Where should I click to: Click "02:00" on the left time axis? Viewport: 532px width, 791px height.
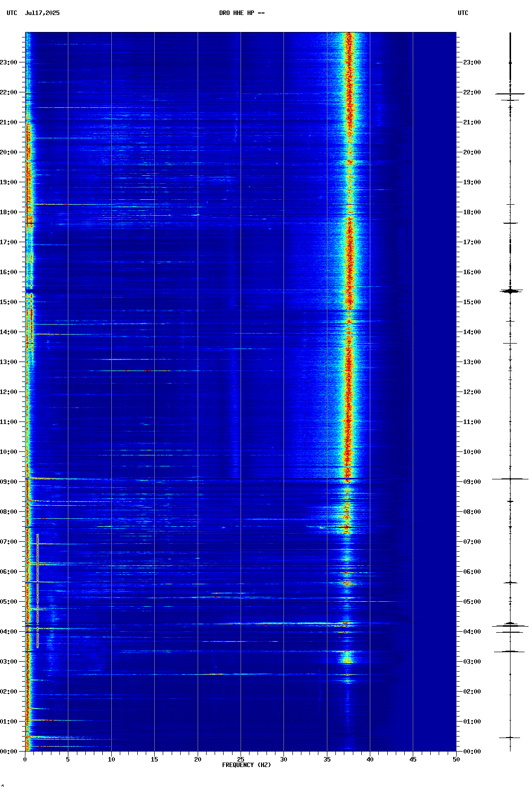click(8, 692)
